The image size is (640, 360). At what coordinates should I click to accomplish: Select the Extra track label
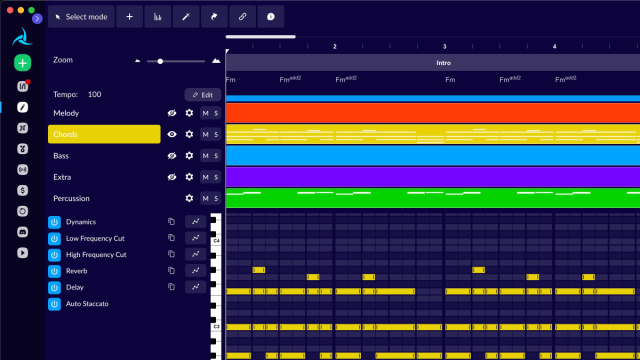(62, 177)
